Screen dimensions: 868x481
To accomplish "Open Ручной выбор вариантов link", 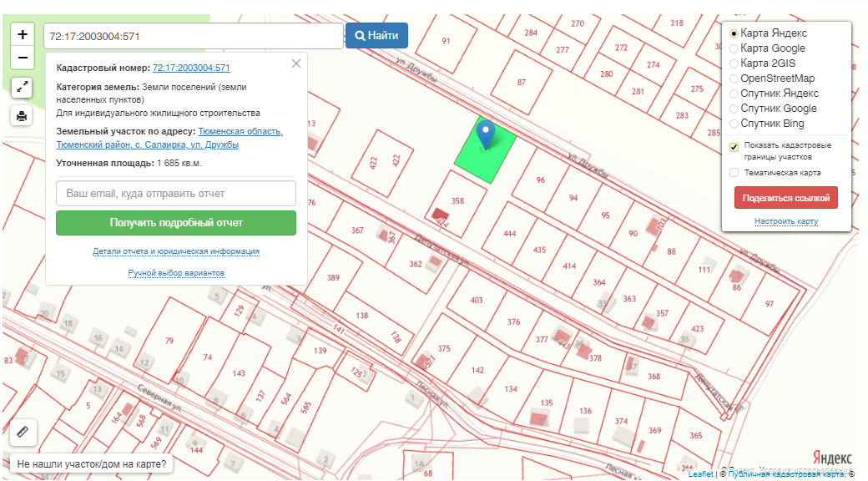I will [x=176, y=272].
